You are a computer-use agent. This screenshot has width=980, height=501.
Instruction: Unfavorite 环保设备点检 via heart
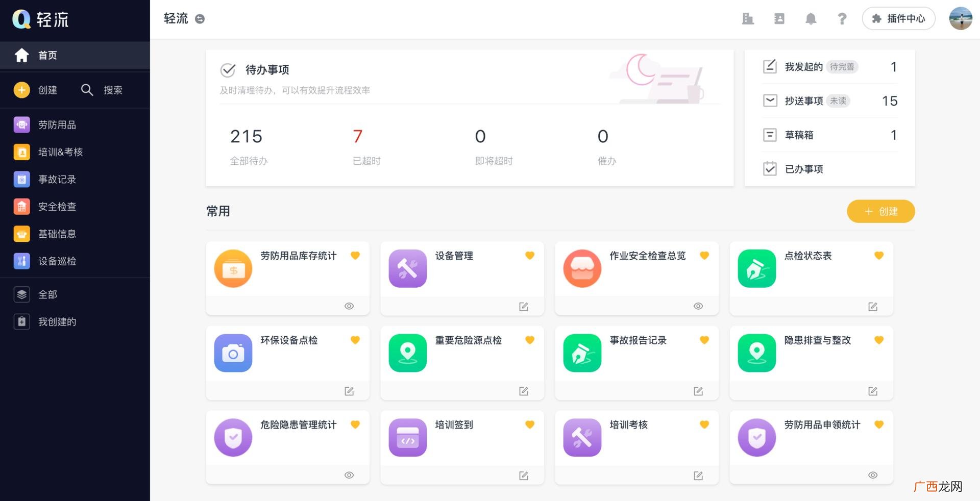(355, 340)
